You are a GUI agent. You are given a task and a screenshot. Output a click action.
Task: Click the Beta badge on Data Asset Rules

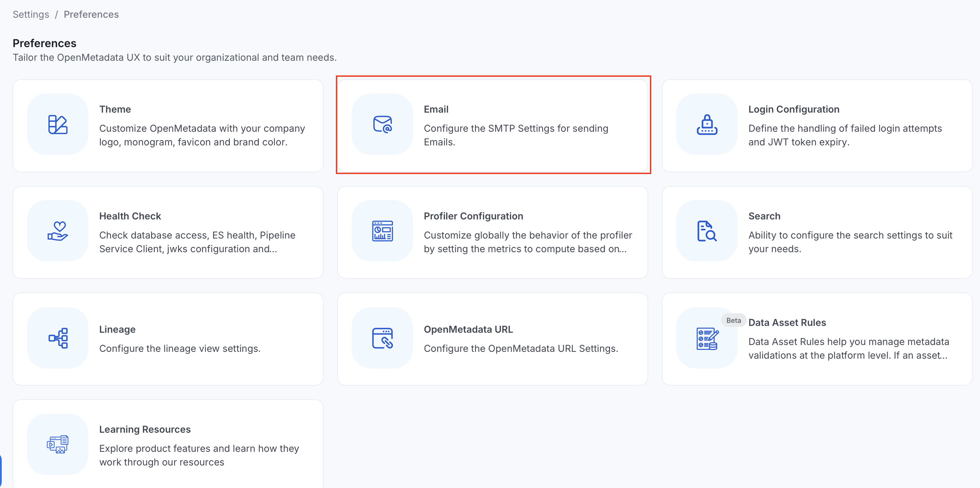(x=733, y=320)
